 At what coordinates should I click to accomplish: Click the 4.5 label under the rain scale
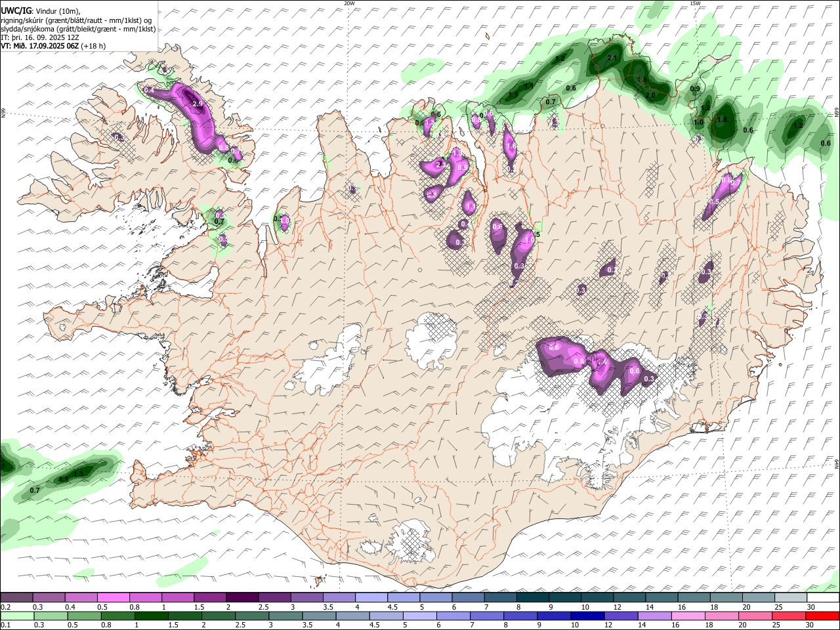coord(374,625)
